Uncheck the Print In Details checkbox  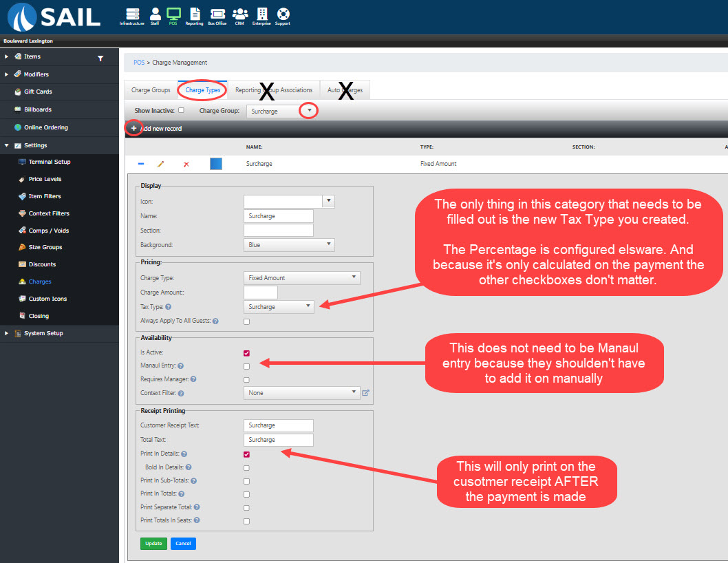pos(246,454)
